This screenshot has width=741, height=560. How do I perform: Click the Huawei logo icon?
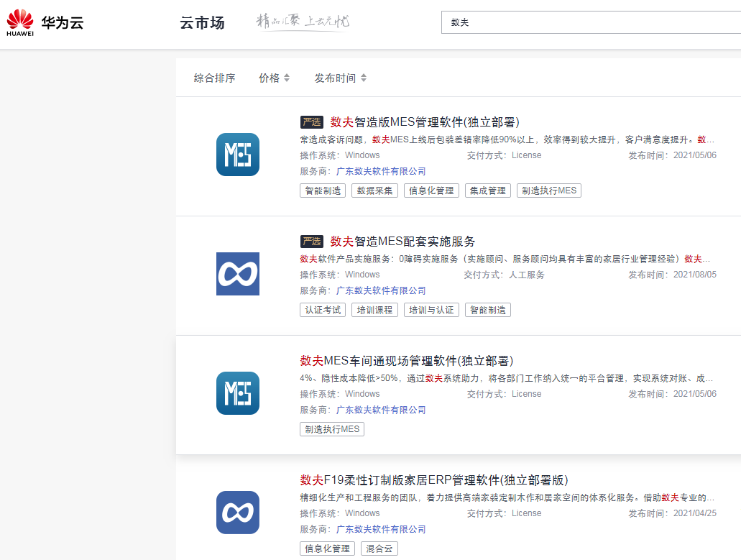pyautogui.click(x=20, y=22)
